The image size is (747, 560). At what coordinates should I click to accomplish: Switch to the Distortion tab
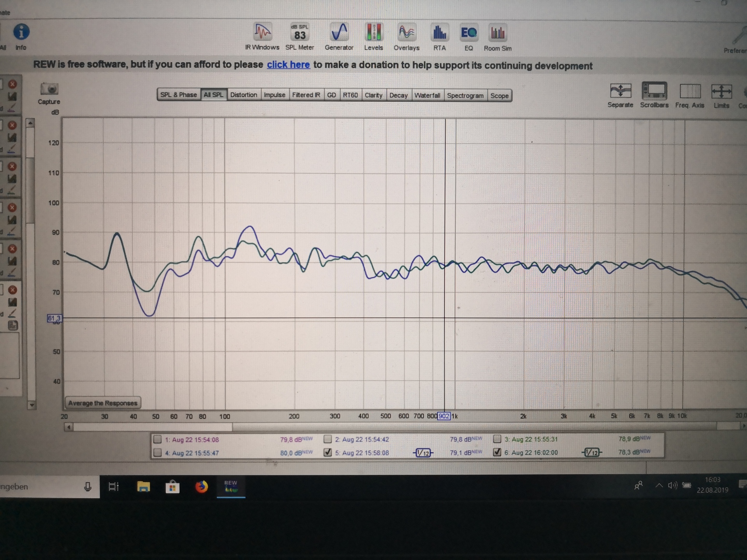point(244,95)
